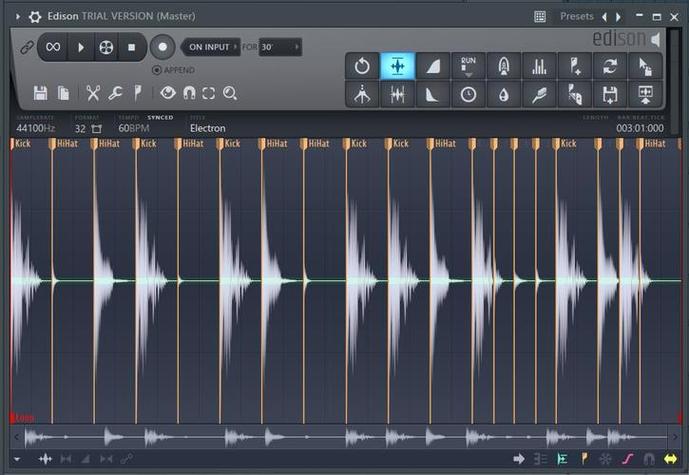Click the 32 format value

click(x=80, y=129)
